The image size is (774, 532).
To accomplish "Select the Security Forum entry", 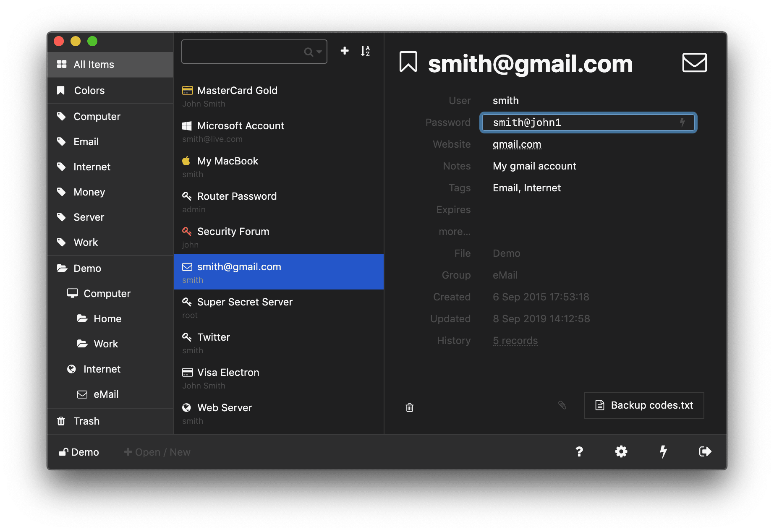I will [x=279, y=237].
